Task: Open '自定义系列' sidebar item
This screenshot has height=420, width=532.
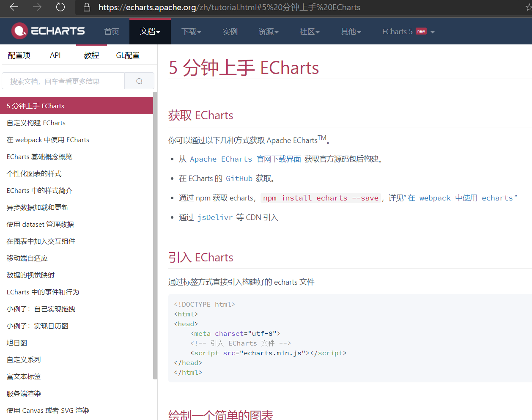Action: (x=77, y=360)
